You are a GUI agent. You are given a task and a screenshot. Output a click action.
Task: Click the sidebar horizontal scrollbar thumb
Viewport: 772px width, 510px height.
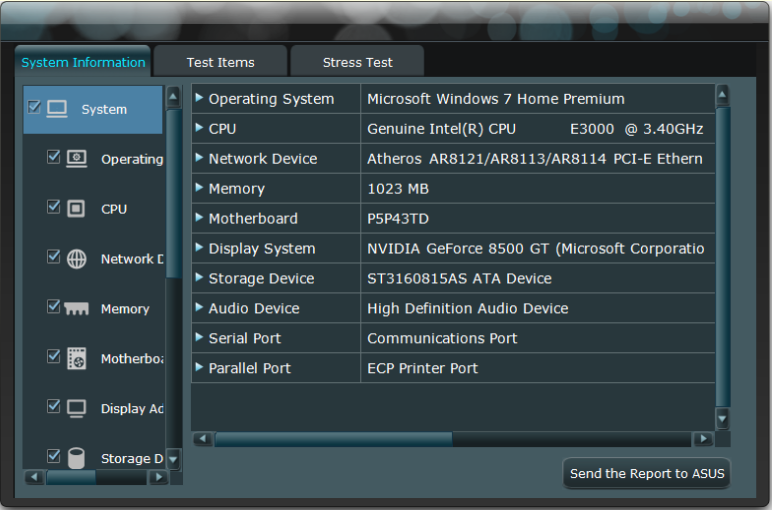pos(71,477)
